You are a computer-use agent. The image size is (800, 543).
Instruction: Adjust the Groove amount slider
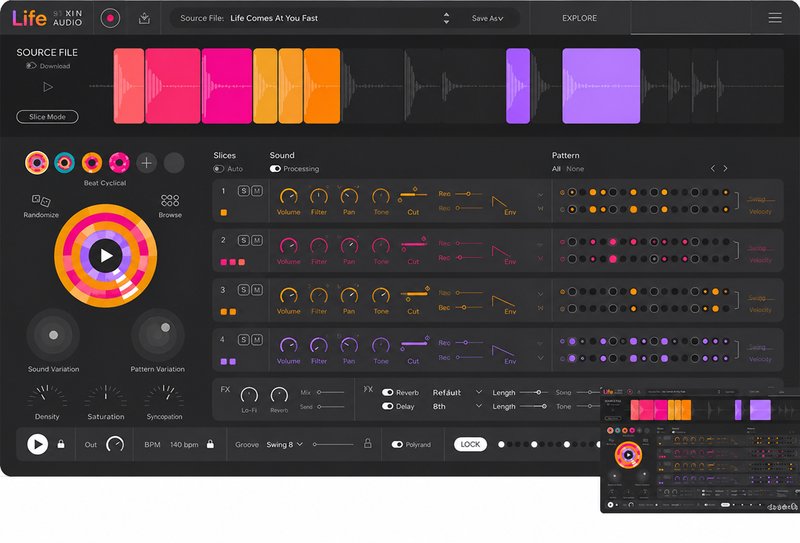tap(333, 445)
